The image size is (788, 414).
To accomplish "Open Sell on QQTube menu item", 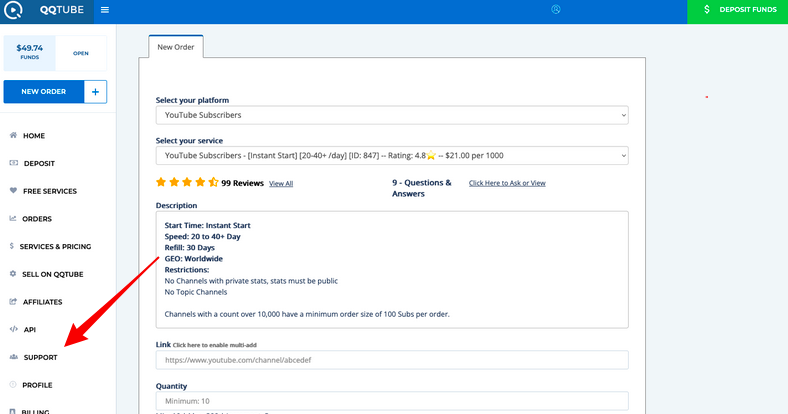I will [53, 274].
